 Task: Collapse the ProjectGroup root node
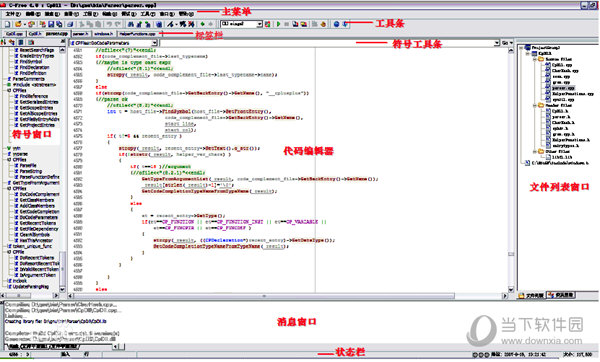(521, 48)
